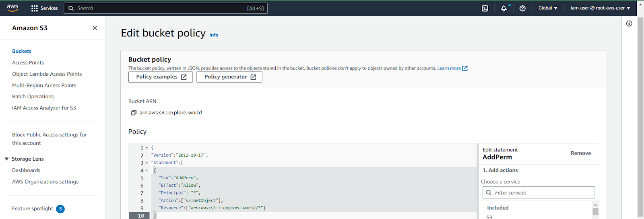Open Block Public Access settings for this account
This screenshot has height=219, width=644.
49,139
